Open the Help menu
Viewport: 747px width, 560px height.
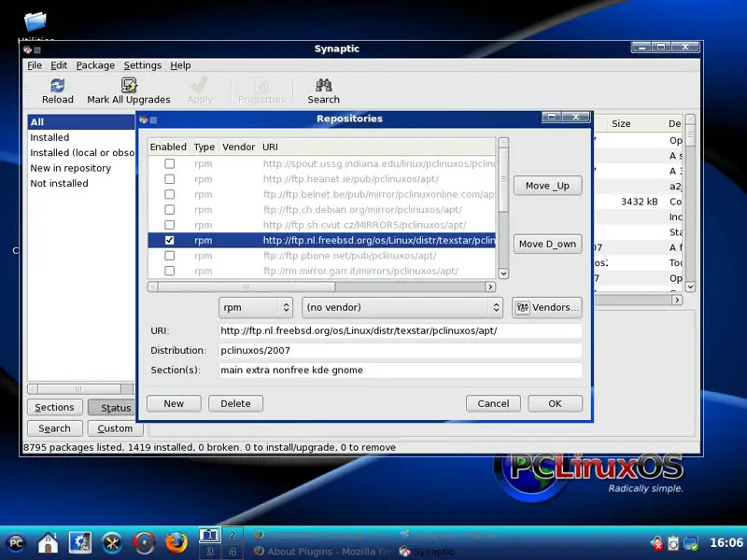(180, 65)
